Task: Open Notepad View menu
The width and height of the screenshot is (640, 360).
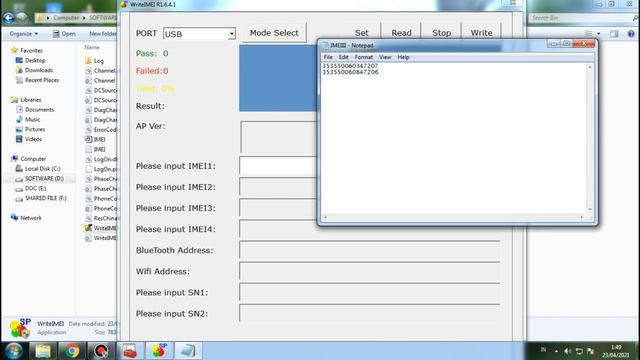Action: tap(384, 57)
